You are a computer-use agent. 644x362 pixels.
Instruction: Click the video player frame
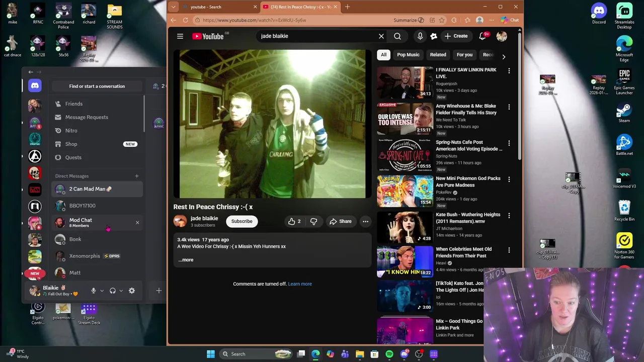[273, 124]
